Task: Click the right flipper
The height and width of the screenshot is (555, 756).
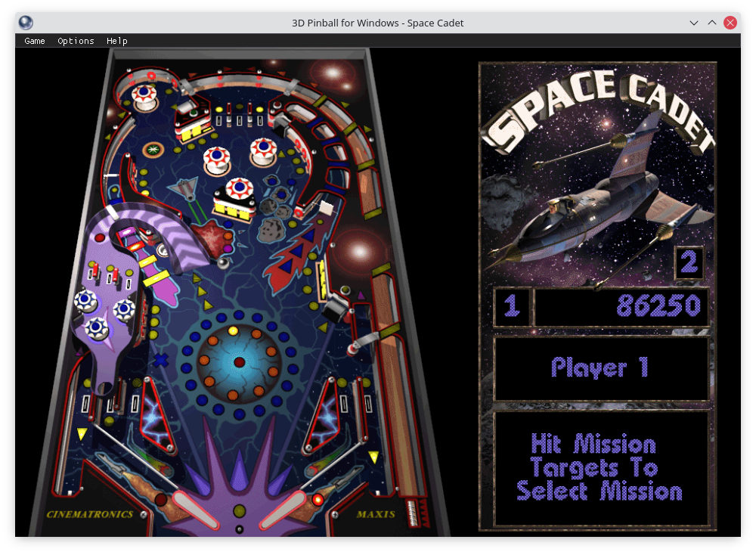Action: (x=283, y=509)
